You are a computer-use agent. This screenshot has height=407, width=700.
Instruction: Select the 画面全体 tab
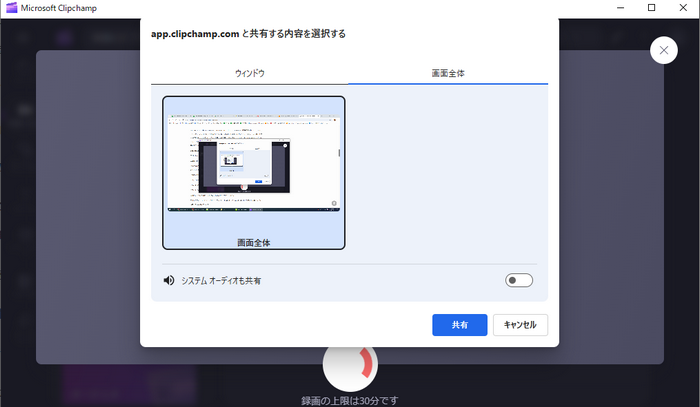[x=448, y=73]
